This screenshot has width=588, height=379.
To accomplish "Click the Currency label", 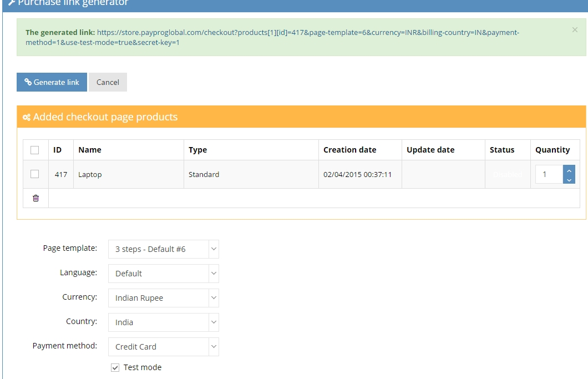I will point(79,297).
